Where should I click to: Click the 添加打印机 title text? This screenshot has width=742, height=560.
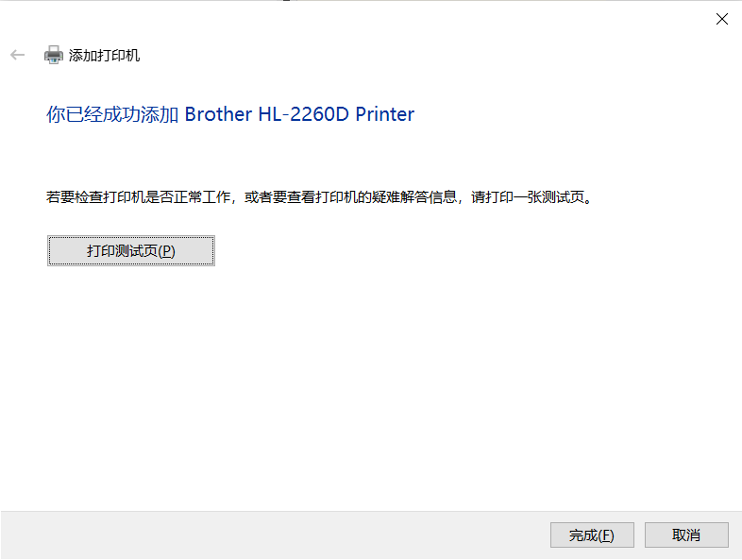coord(104,56)
